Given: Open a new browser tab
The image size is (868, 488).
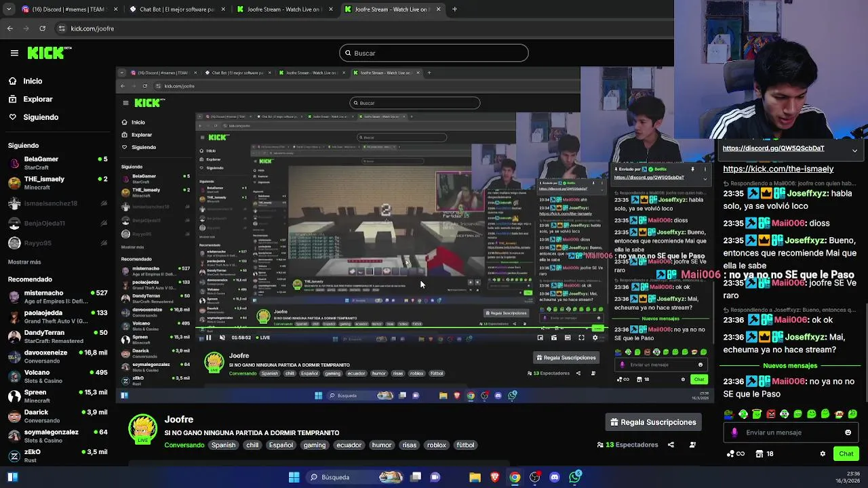Looking at the screenshot, I should (x=454, y=9).
